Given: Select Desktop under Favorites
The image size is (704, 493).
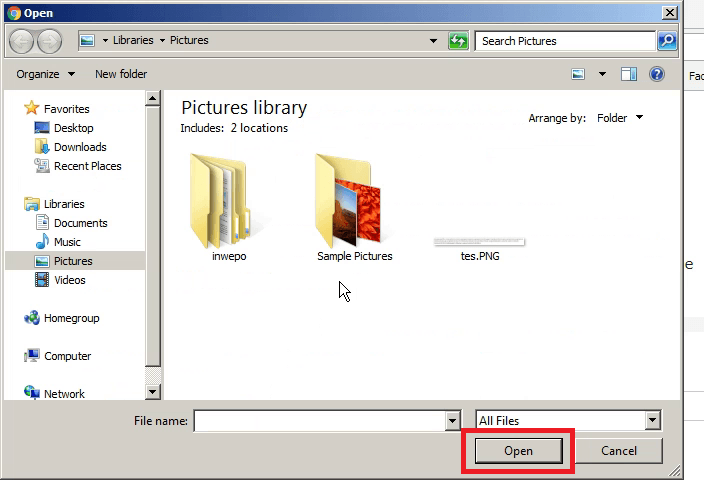Looking at the screenshot, I should pyautogui.click(x=74, y=128).
